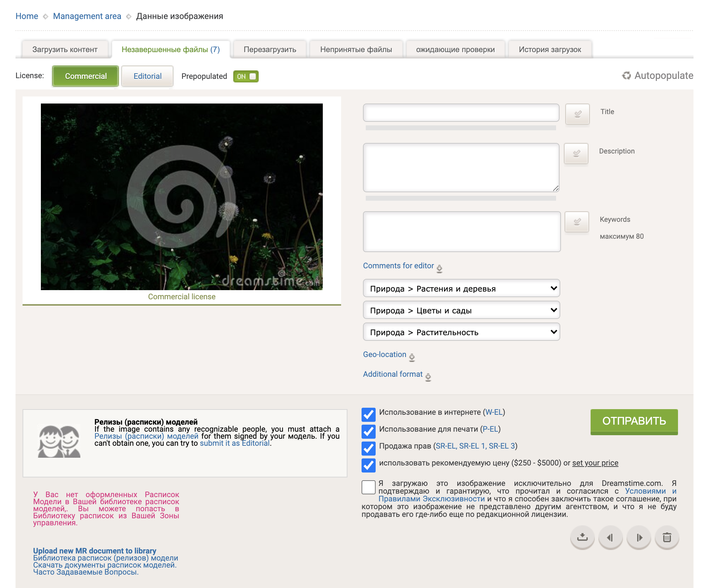Expand the Природа > Растения и деревья dropdown
This screenshot has width=709, height=588.
pos(461,288)
